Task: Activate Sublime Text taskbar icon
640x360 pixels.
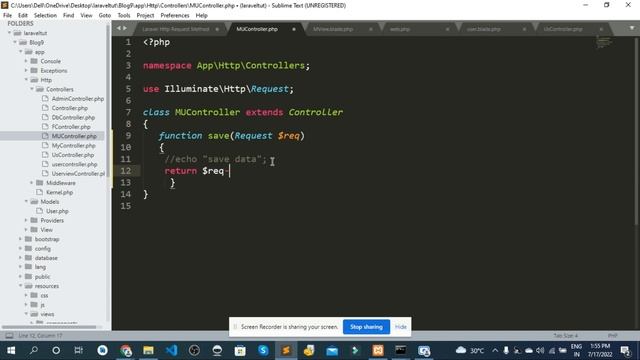Action: [286, 350]
